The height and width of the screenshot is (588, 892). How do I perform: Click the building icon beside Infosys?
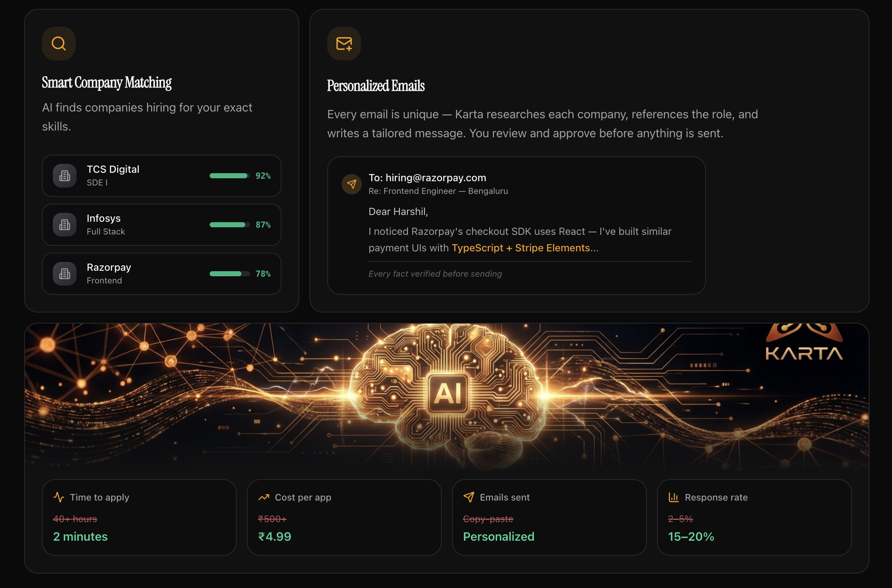tap(65, 225)
